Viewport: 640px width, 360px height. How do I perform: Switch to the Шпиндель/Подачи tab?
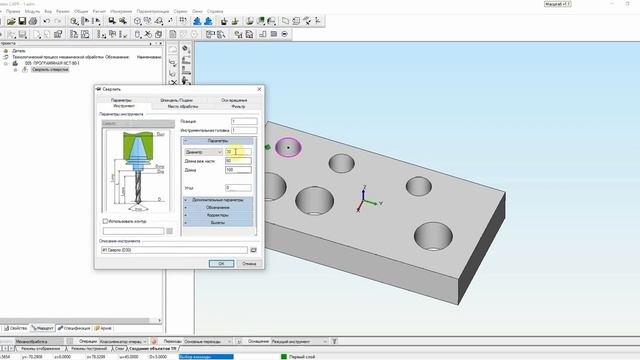point(176,100)
